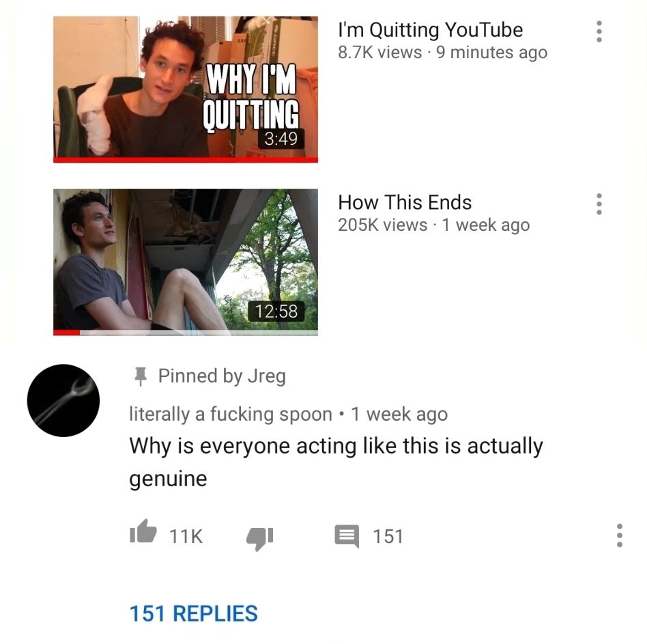Tap the pinned comment text about genuine
Image resolution: width=647 pixels, height=644 pixels.
[x=336, y=462]
